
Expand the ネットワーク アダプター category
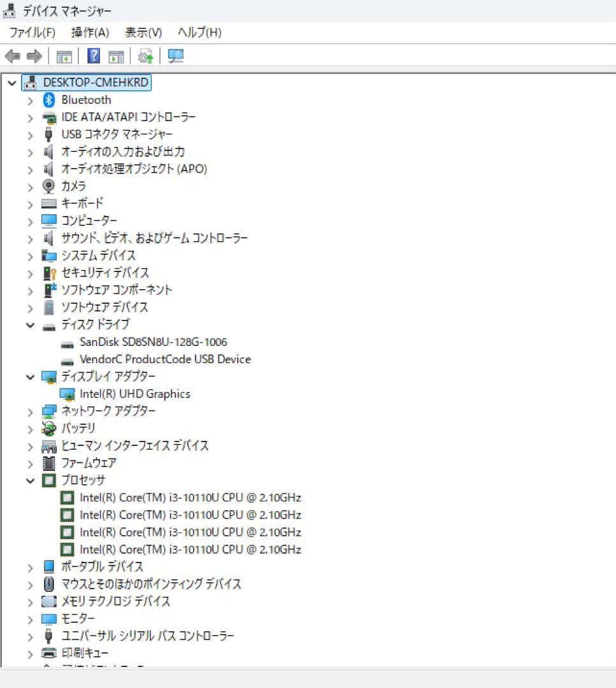(x=30, y=412)
